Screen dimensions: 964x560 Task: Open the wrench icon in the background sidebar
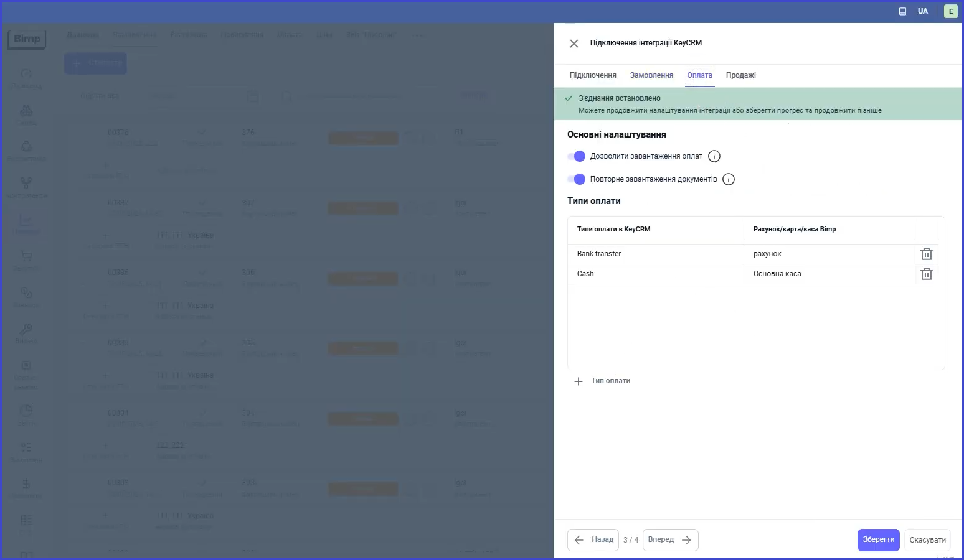tap(26, 329)
